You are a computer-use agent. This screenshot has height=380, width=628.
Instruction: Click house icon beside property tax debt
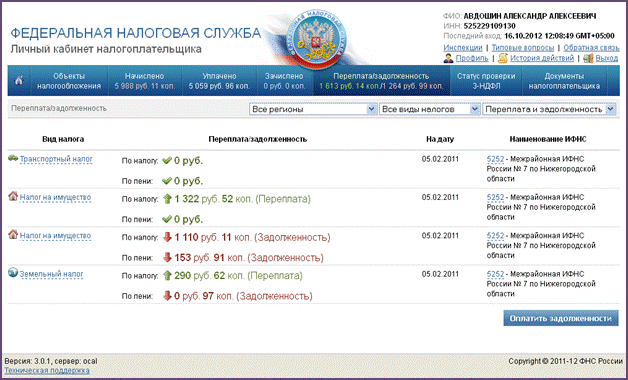[13, 234]
